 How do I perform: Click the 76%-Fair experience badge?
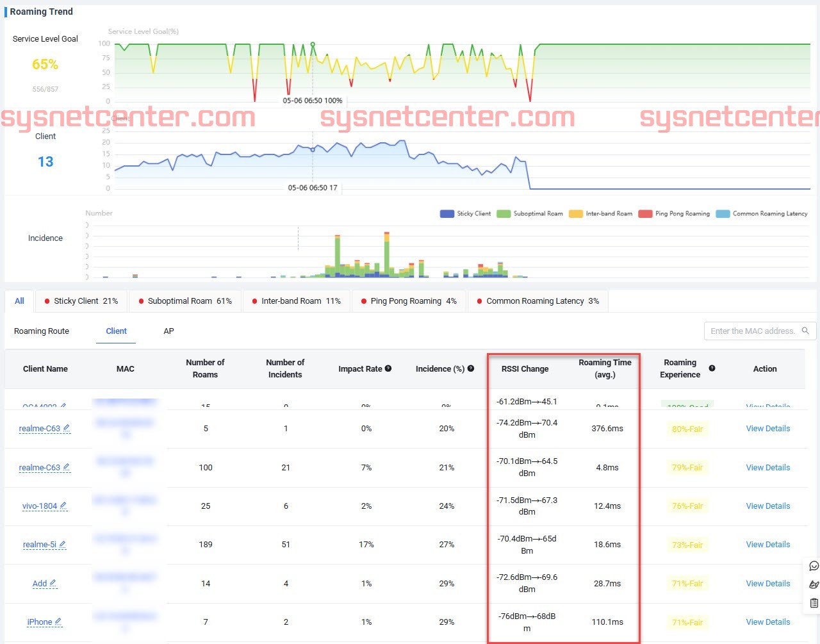click(x=687, y=506)
